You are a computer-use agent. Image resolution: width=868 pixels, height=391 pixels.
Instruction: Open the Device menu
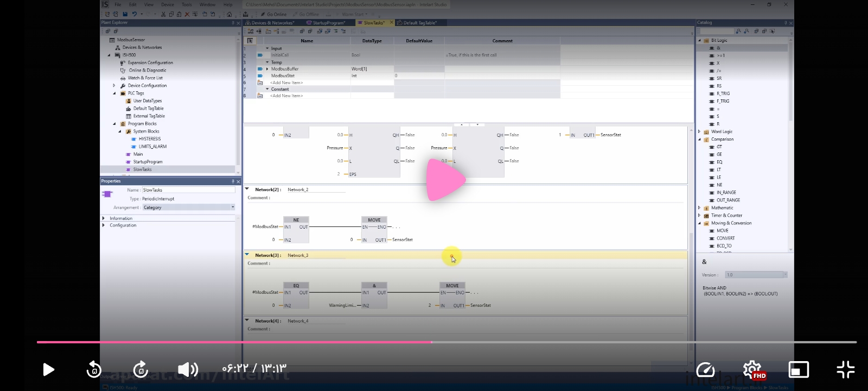168,4
